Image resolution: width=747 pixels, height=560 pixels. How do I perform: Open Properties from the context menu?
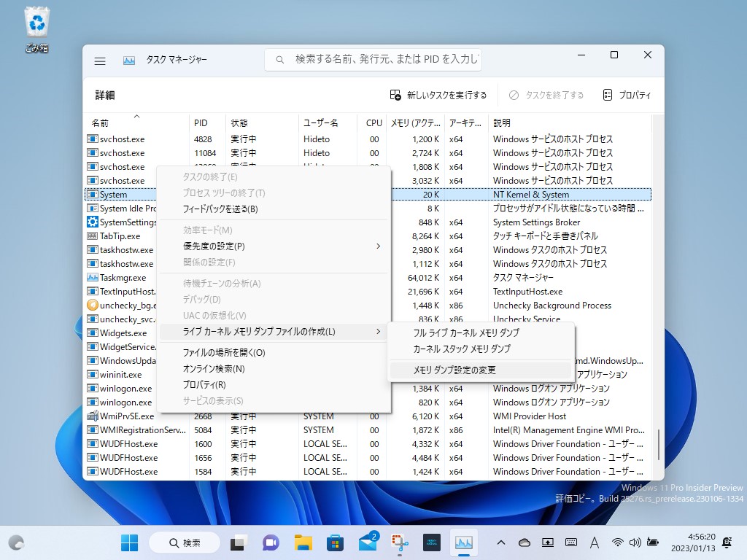(x=274, y=385)
